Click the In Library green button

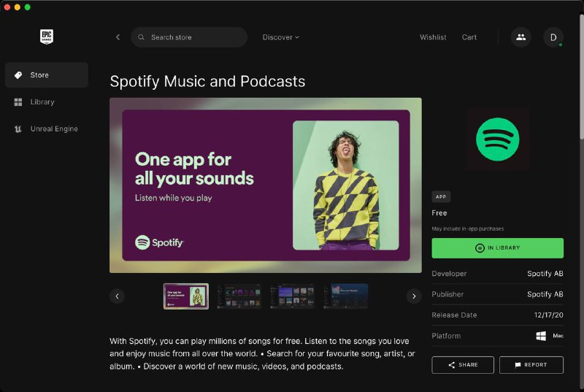[x=497, y=248]
